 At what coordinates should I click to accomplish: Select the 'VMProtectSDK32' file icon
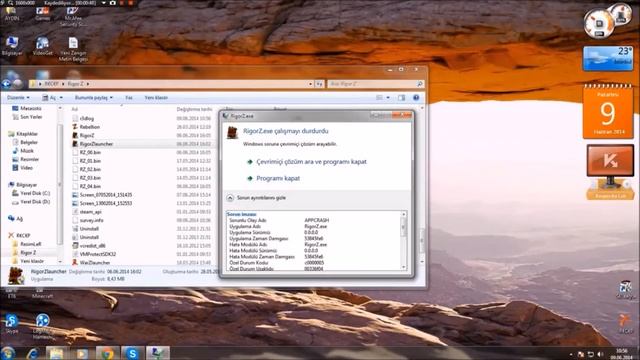(75, 254)
